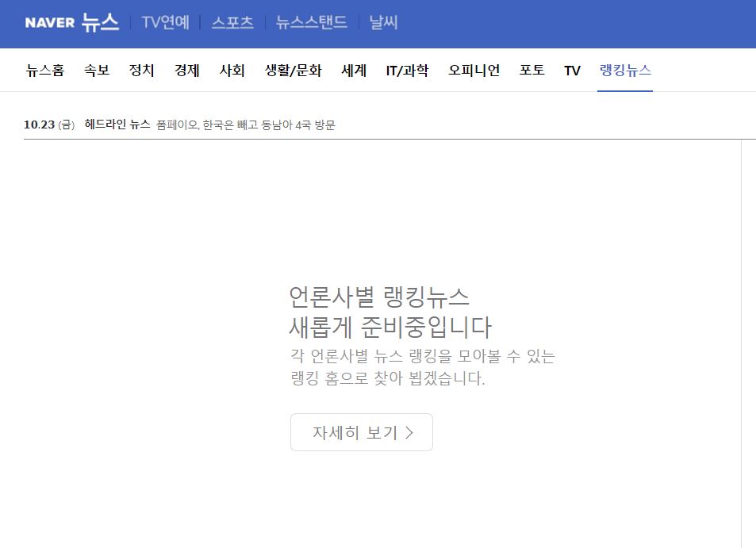Image resolution: width=756 pixels, height=548 pixels.
Task: Click the active 랭킹뉴스 tab
Action: click(x=625, y=71)
